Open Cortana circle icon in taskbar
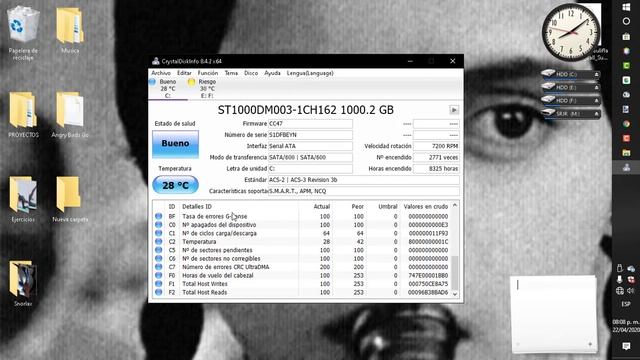640x360 pixels. pyautogui.click(x=626, y=21)
